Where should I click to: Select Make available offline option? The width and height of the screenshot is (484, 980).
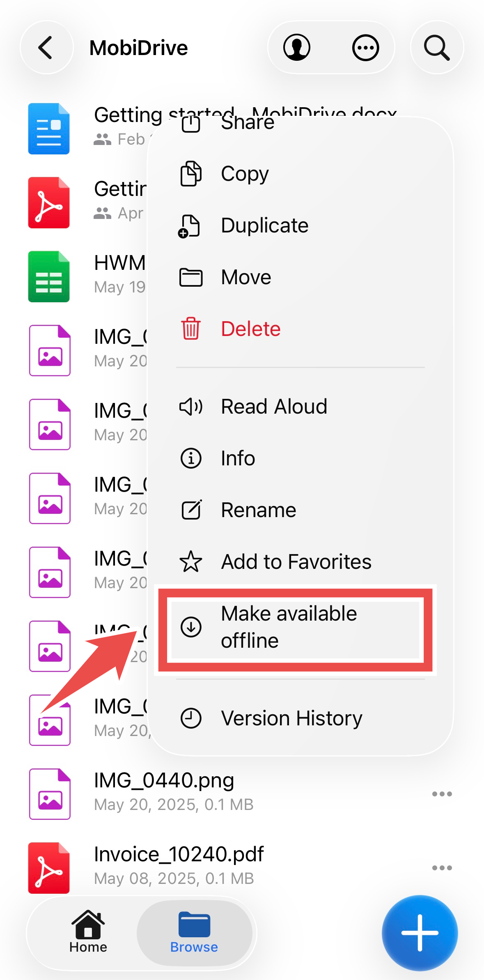pos(296,627)
